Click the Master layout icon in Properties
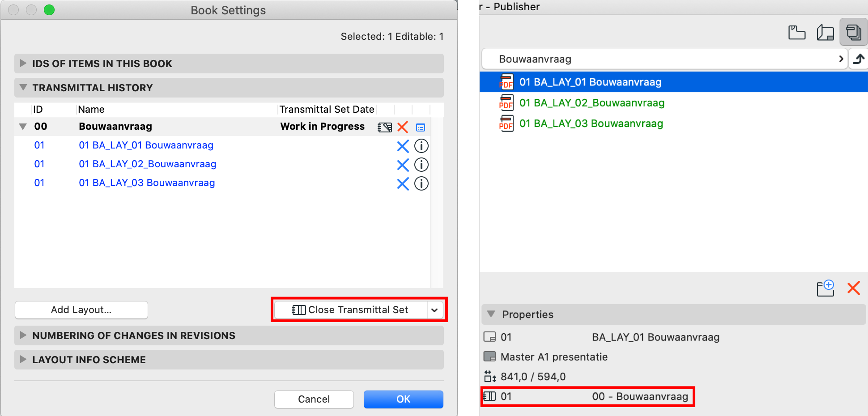The height and width of the screenshot is (416, 868). tap(490, 357)
